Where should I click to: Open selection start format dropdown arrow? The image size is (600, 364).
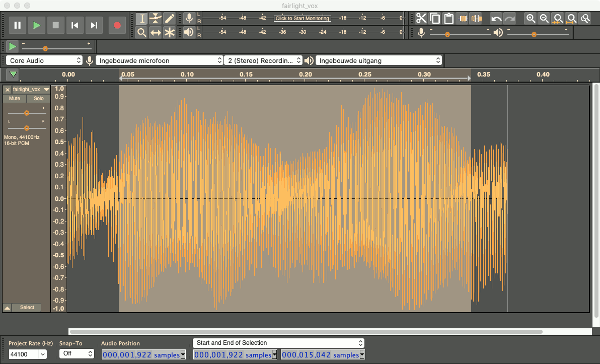coord(274,355)
